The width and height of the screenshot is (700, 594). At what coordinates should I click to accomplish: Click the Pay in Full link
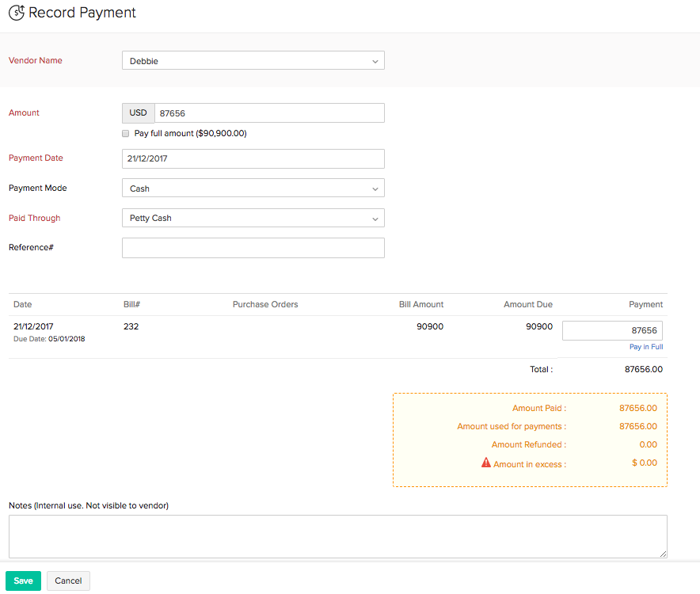coord(645,347)
